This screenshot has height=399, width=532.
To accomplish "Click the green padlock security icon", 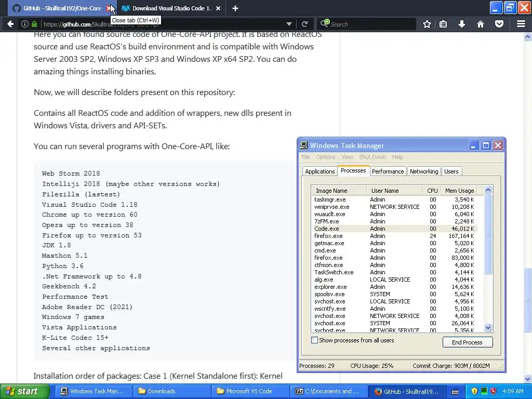I will (x=34, y=24).
